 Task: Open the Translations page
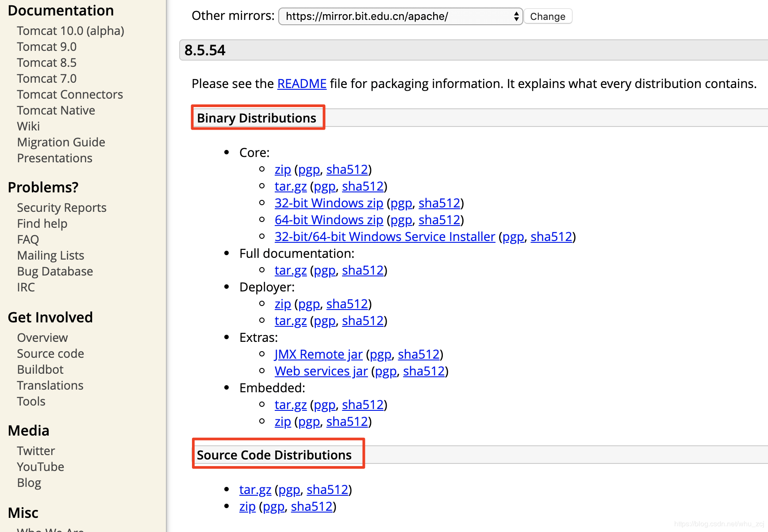pos(50,386)
